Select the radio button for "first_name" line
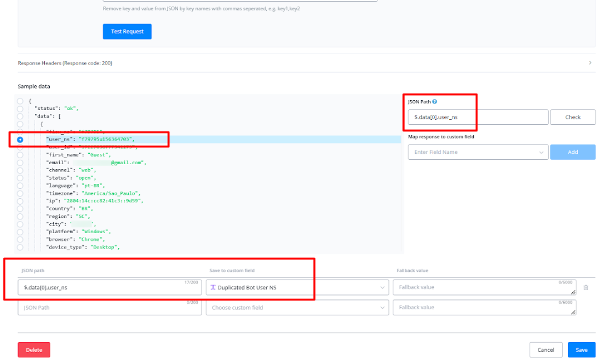Viewport: 614px width, 364px height. pos(20,155)
